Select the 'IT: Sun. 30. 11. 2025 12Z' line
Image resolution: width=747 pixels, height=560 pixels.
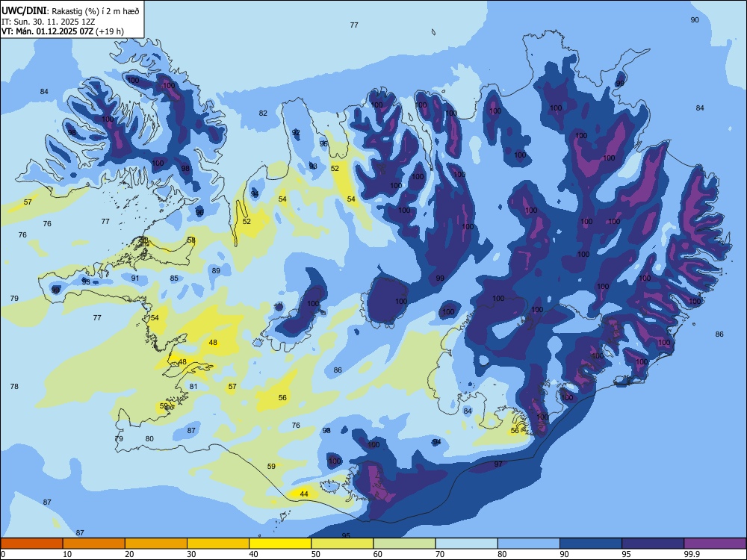pyautogui.click(x=43, y=22)
